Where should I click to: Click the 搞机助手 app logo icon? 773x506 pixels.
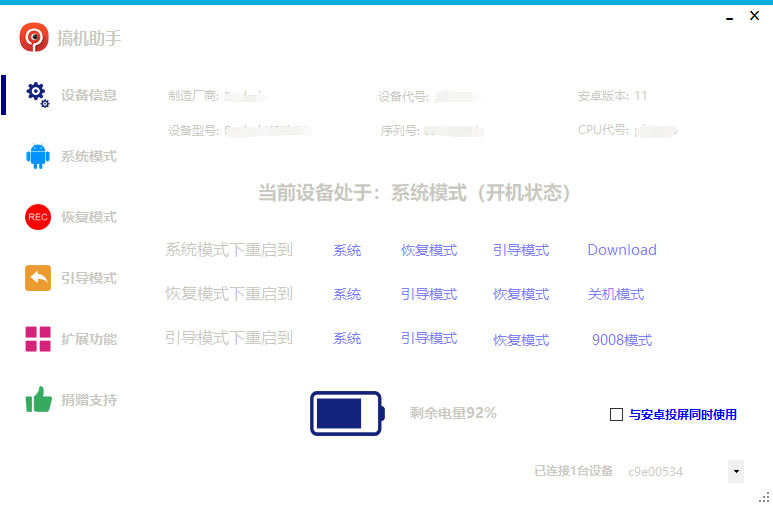pos(34,38)
